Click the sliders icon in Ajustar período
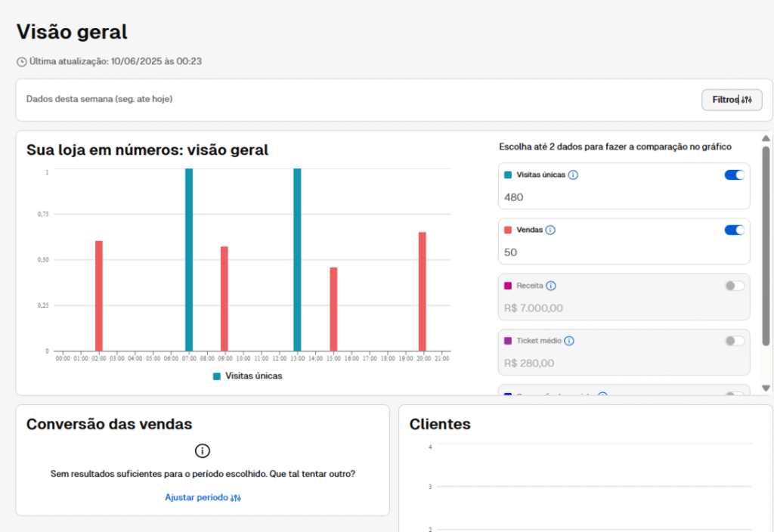 coord(235,498)
